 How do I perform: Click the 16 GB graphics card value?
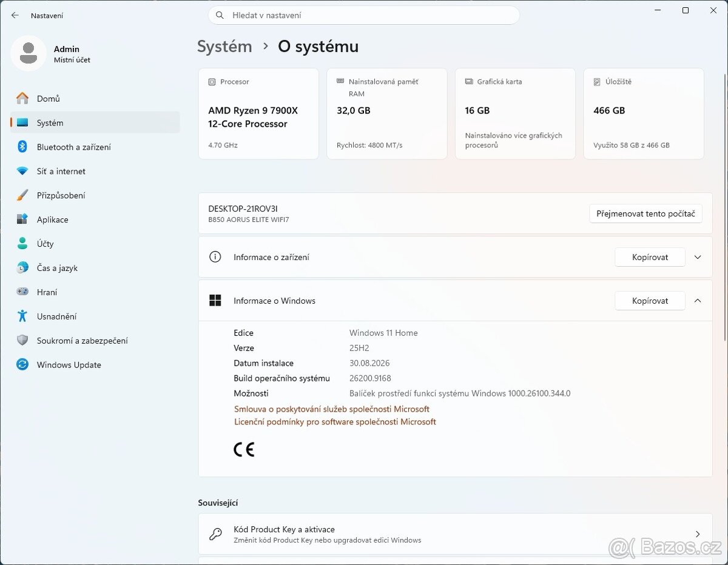477,110
